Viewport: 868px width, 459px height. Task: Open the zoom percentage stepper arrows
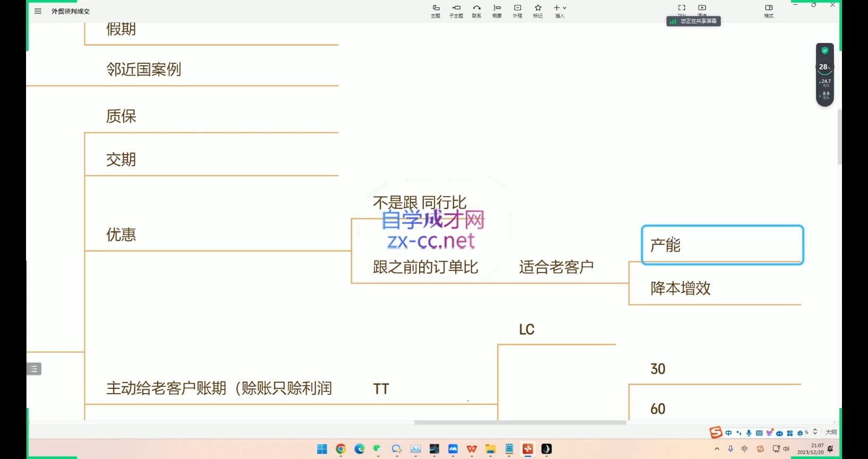click(x=815, y=432)
